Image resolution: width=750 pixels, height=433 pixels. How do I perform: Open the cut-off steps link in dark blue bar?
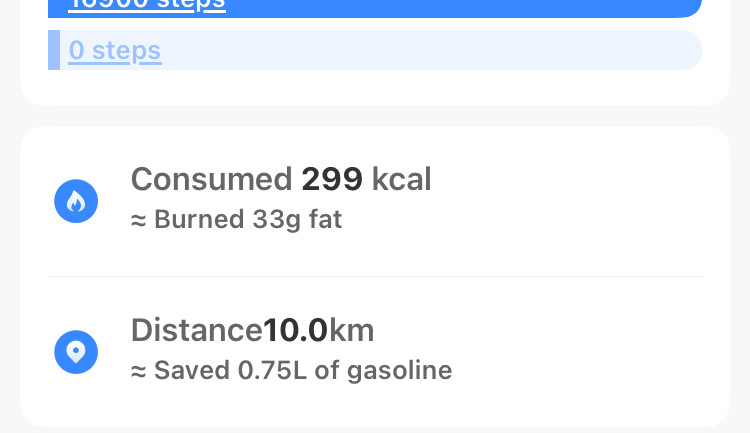146,5
